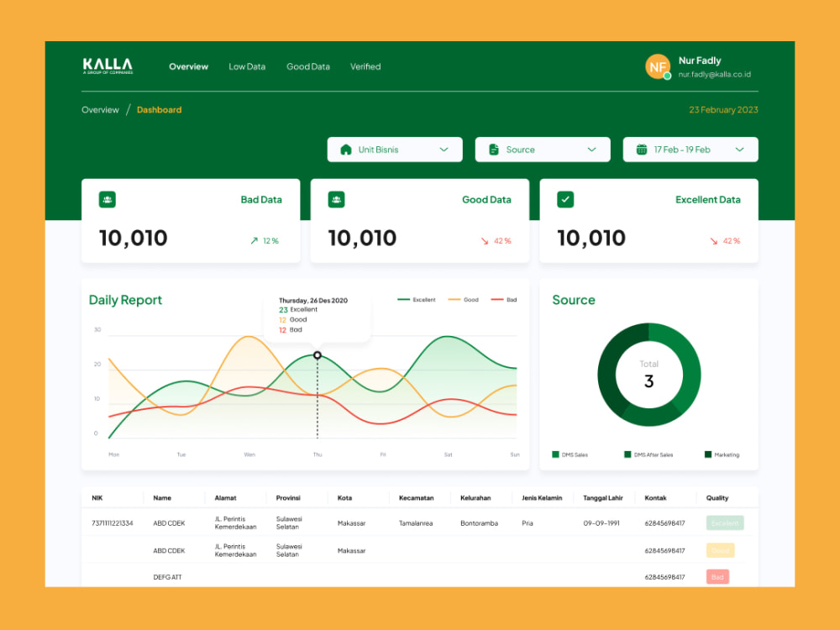Screen dimensions: 840x630
Task: Sort by the Kota column header
Action: [x=344, y=497]
